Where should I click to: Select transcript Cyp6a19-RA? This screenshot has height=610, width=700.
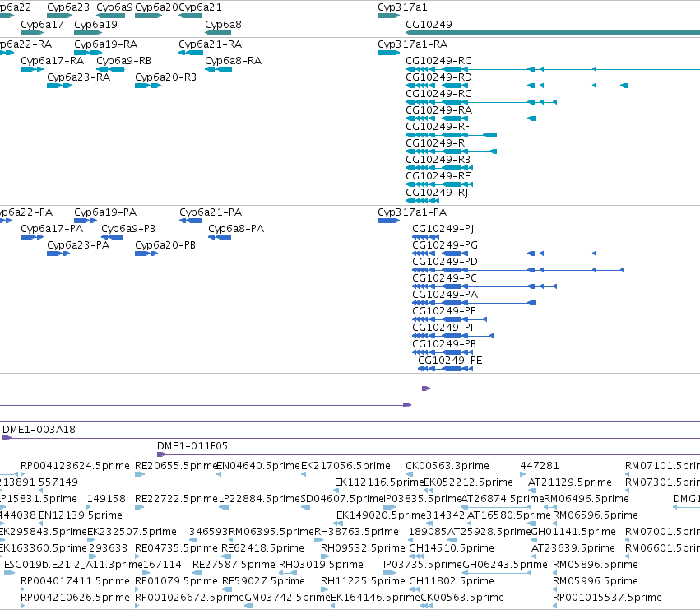coord(106,44)
